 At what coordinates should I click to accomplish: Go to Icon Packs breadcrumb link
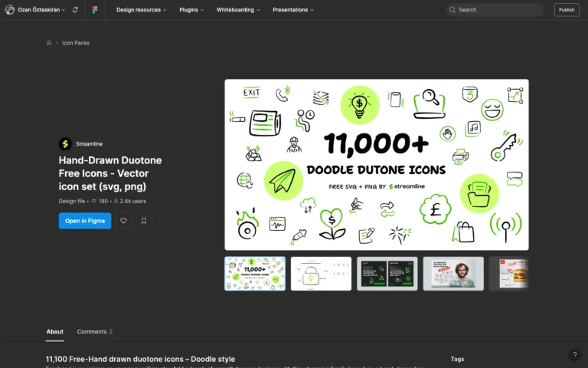(76, 43)
